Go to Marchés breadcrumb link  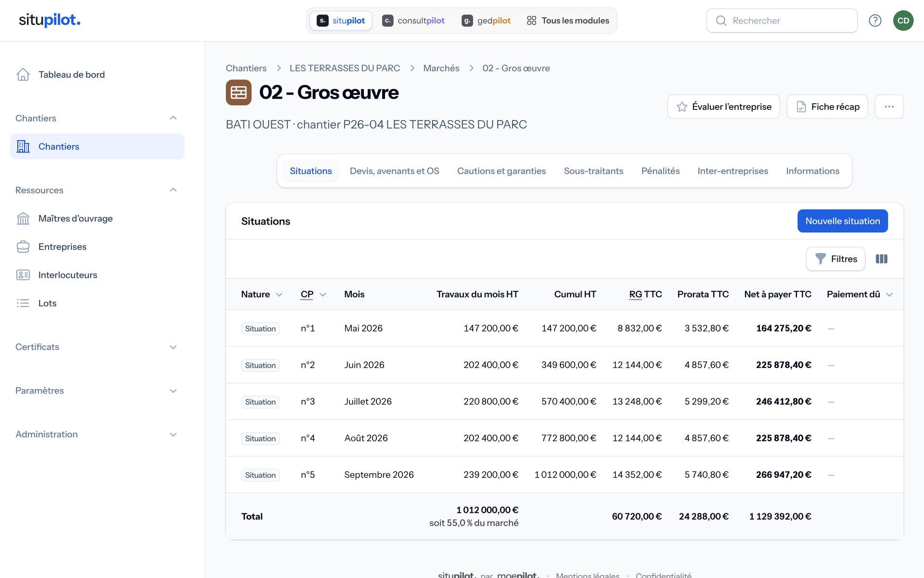tap(441, 68)
